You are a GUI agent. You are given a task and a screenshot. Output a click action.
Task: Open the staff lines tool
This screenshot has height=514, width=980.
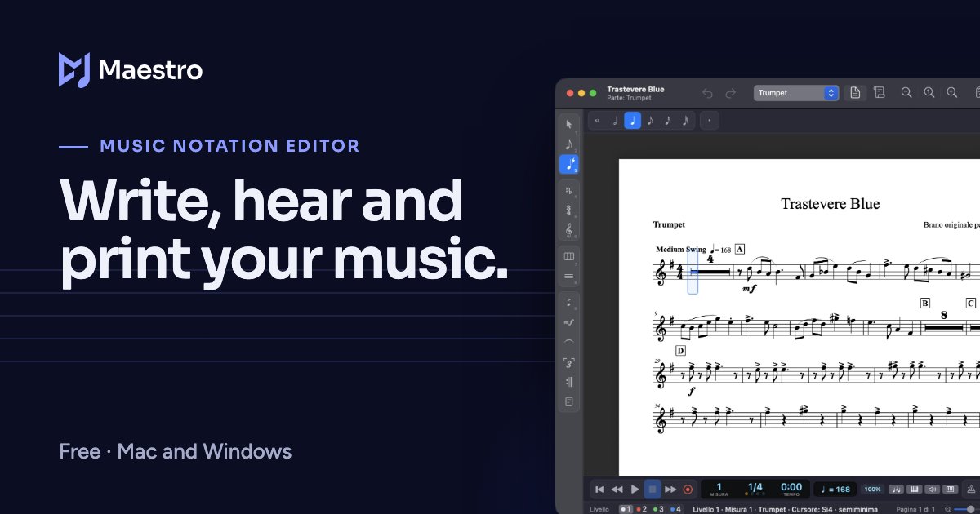569,277
